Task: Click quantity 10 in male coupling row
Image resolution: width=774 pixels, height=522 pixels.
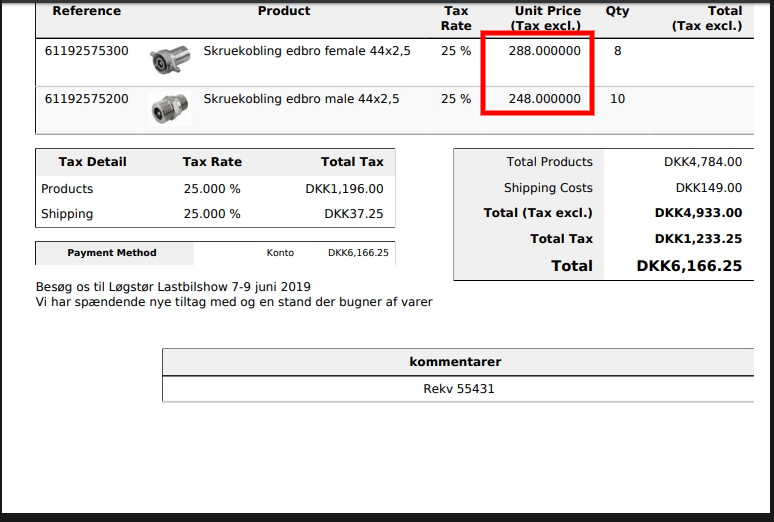Action: point(618,99)
